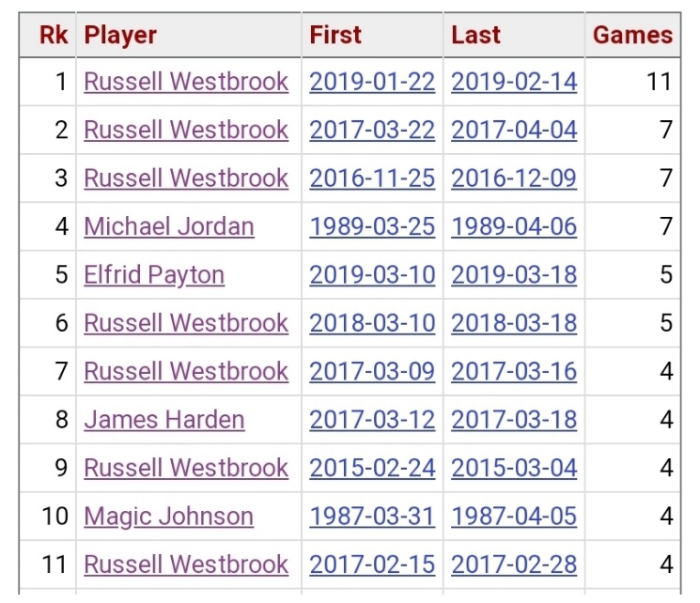Open Elfrid Payton player link
The height and width of the screenshot is (603, 700).
pos(154,275)
